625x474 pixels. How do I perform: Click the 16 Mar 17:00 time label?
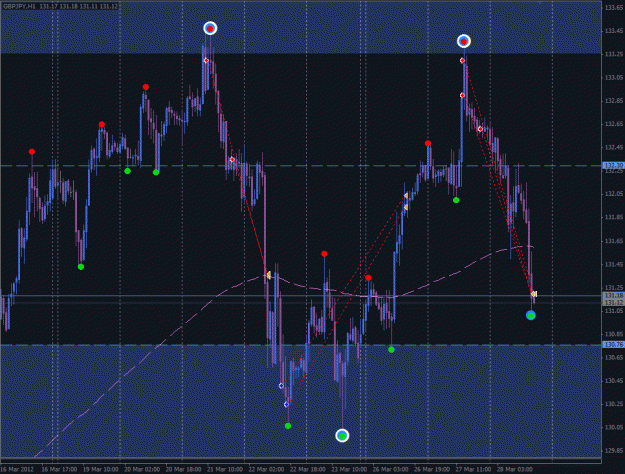click(x=59, y=469)
